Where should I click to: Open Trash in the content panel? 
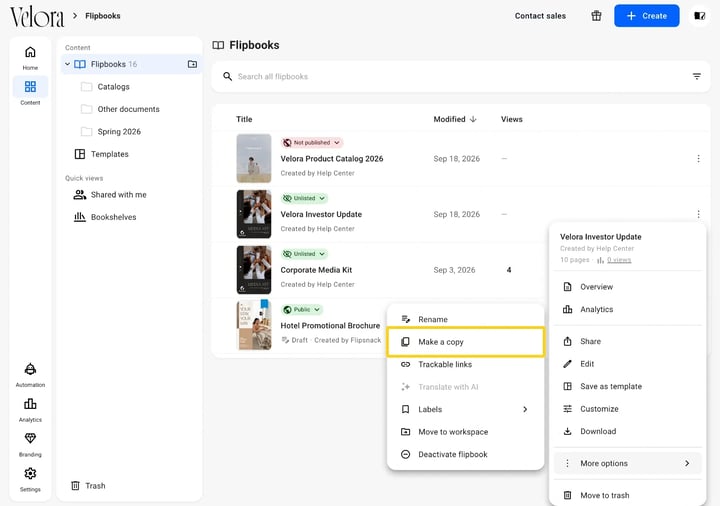point(88,486)
